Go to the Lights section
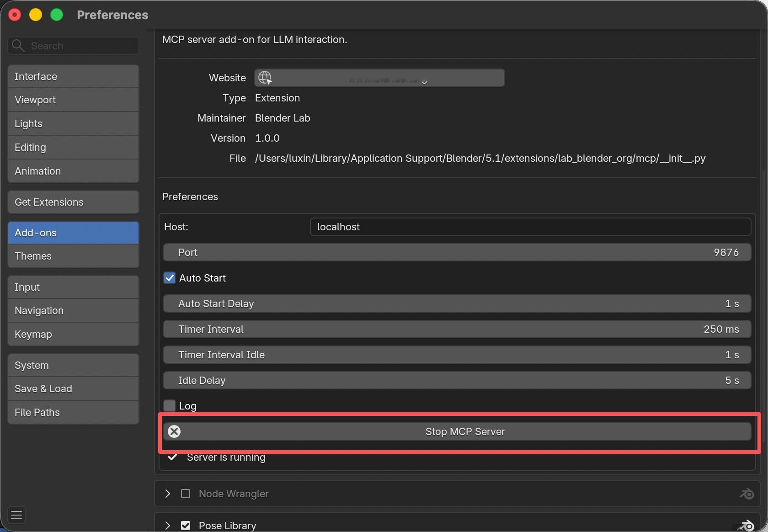Image resolution: width=768 pixels, height=532 pixels. [73, 123]
